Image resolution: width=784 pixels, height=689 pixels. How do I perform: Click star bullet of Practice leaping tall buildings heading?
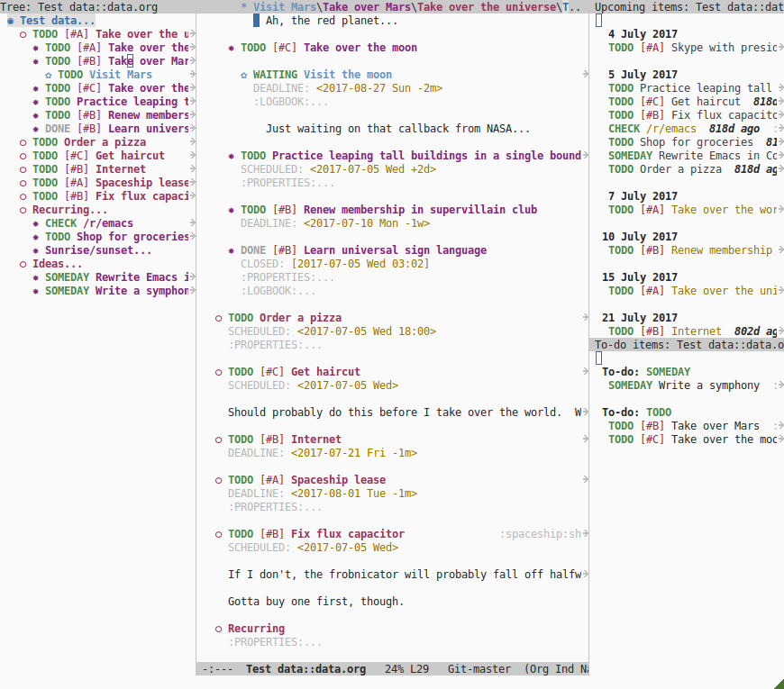pyautogui.click(x=231, y=156)
